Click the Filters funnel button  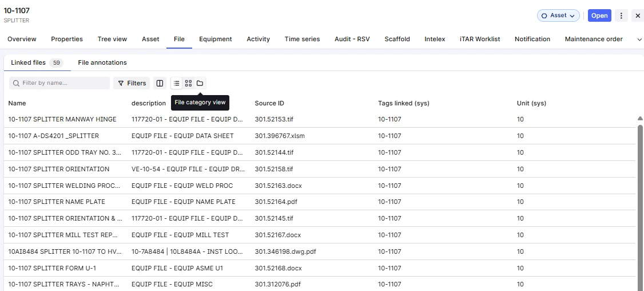(132, 84)
